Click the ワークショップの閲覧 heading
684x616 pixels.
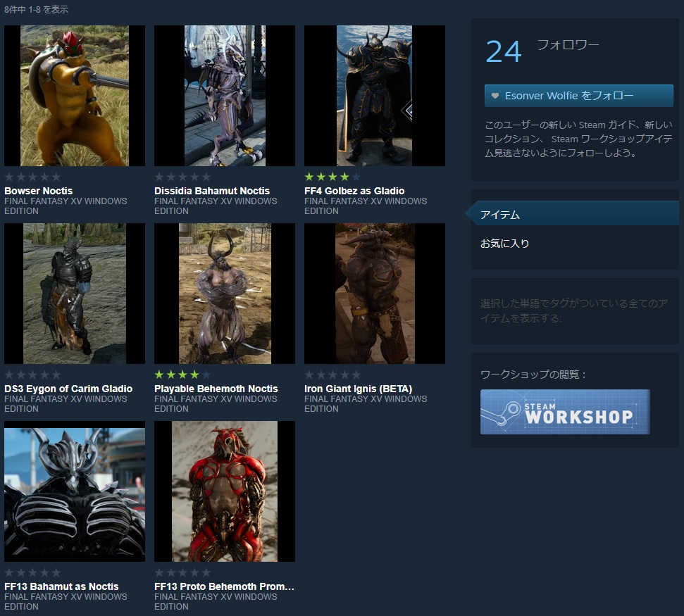click(533, 375)
